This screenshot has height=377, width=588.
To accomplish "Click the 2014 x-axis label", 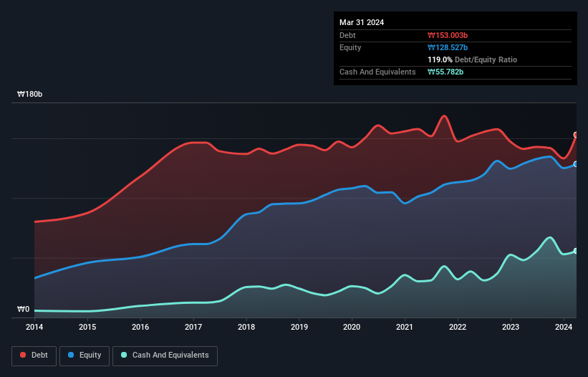I will [34, 327].
